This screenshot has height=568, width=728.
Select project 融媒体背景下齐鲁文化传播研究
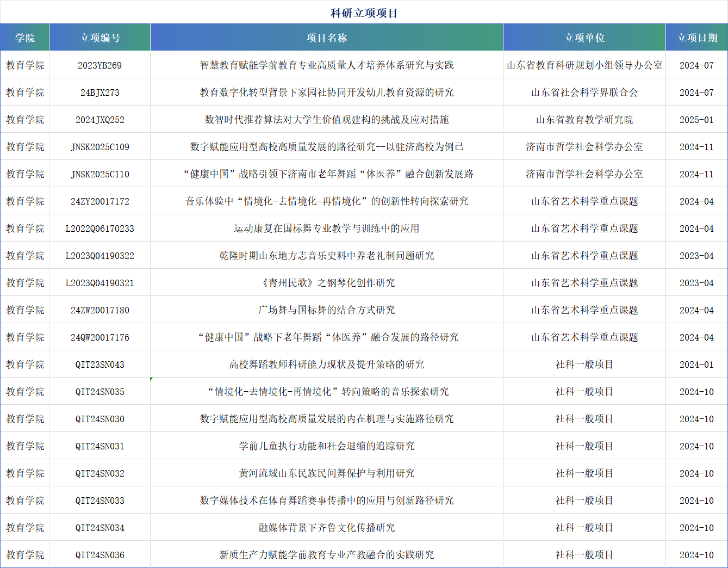pyautogui.click(x=327, y=528)
